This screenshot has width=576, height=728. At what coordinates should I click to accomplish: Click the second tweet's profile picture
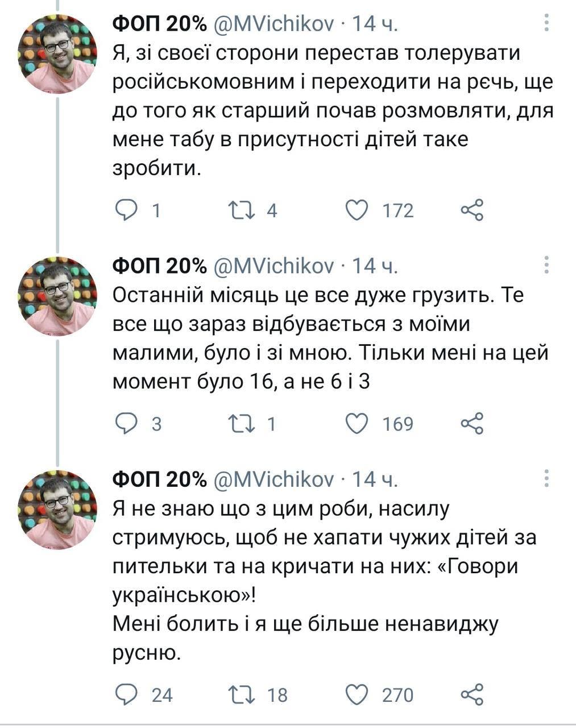[57, 296]
